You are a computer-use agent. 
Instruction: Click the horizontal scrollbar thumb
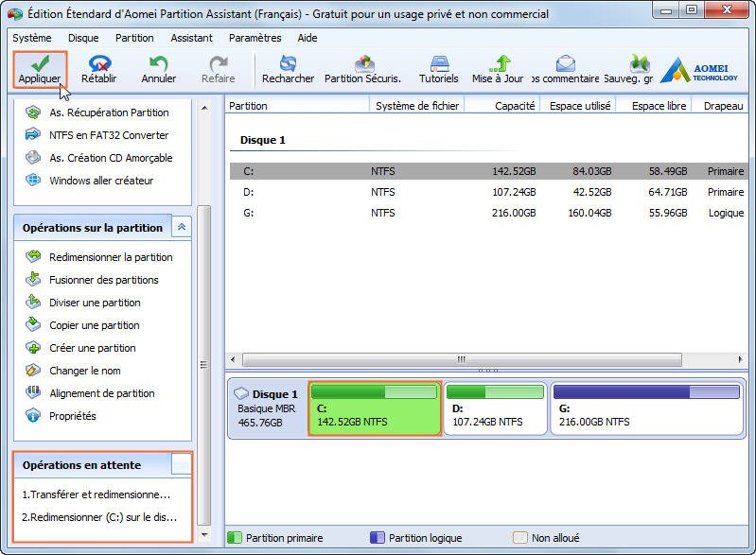(462, 359)
